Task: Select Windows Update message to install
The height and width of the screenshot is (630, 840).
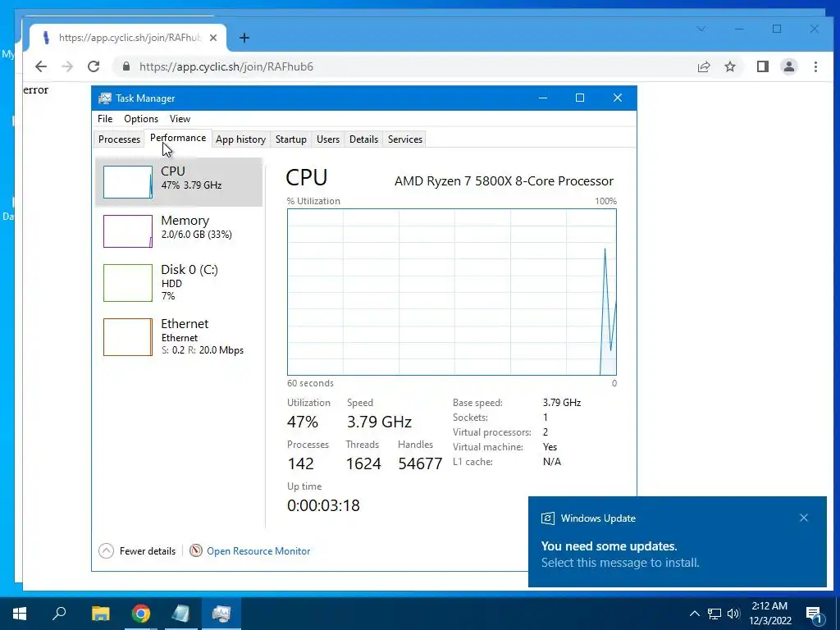Action: coord(620,563)
